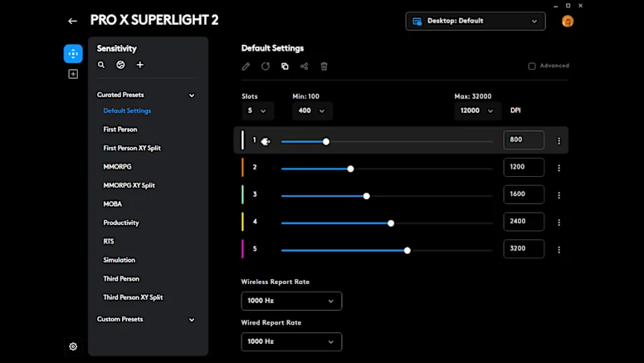The height and width of the screenshot is (363, 644).
Task: Click the 2400 DPI value field
Action: (524, 221)
